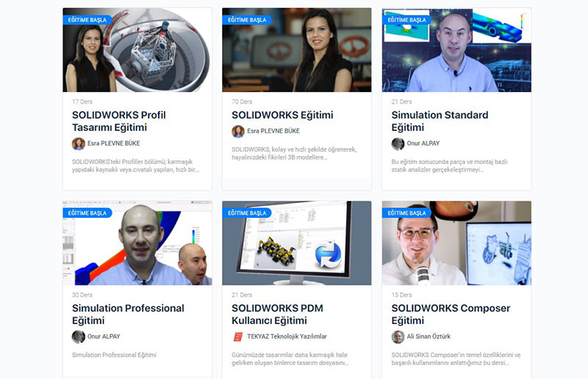Click EĞİTİME BAŞLA badge on Simulation Professional card
Image resolution: width=588 pixels, height=379 pixels.
tap(87, 213)
